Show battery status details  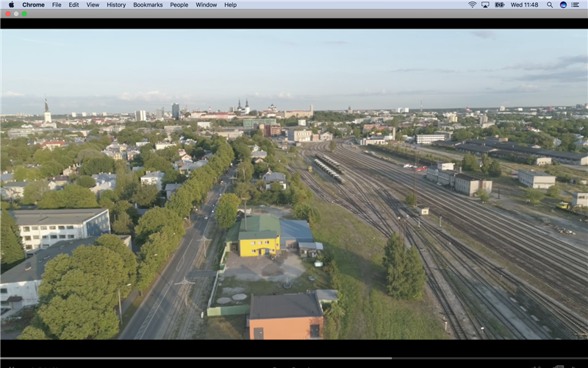point(500,4)
